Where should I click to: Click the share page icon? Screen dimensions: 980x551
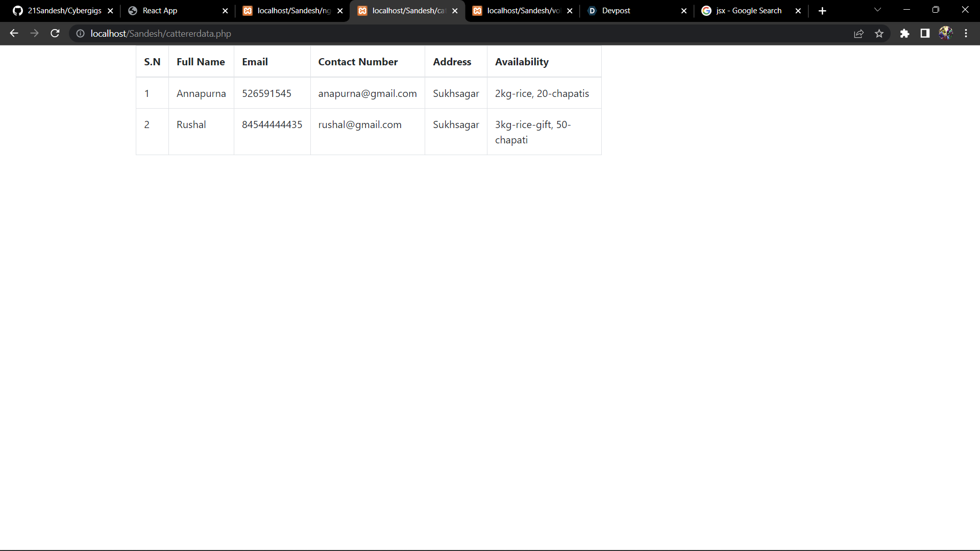tap(859, 33)
